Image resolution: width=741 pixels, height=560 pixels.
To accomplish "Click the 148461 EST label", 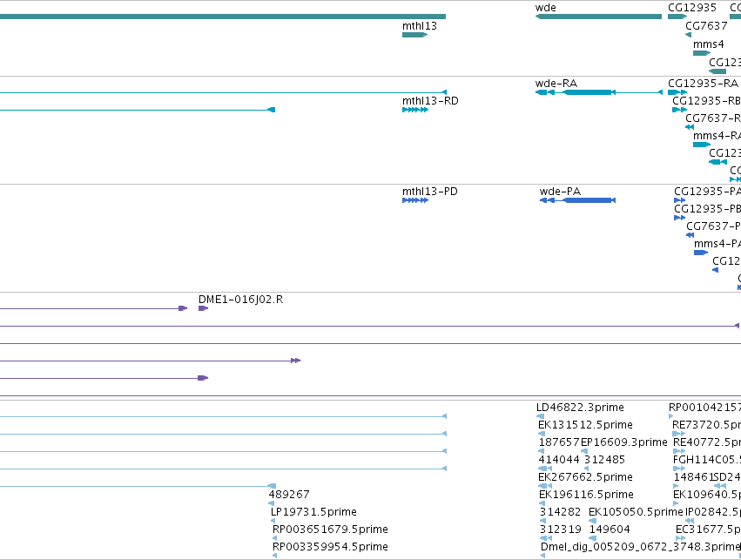I will (693, 477).
